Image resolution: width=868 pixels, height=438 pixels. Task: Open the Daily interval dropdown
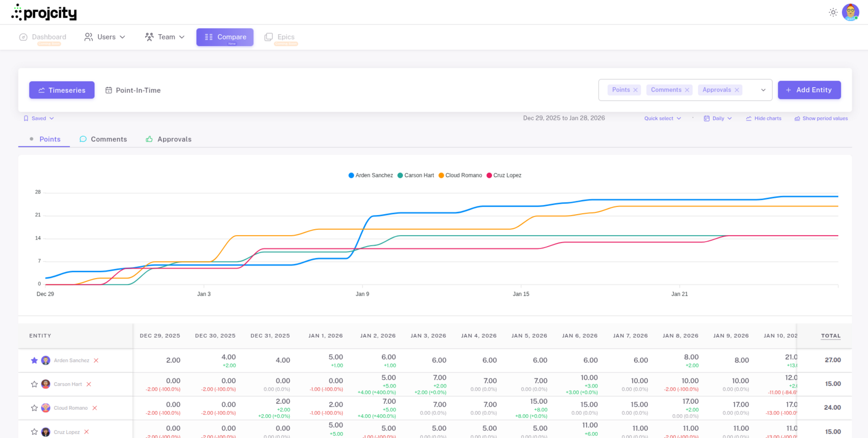tap(718, 118)
